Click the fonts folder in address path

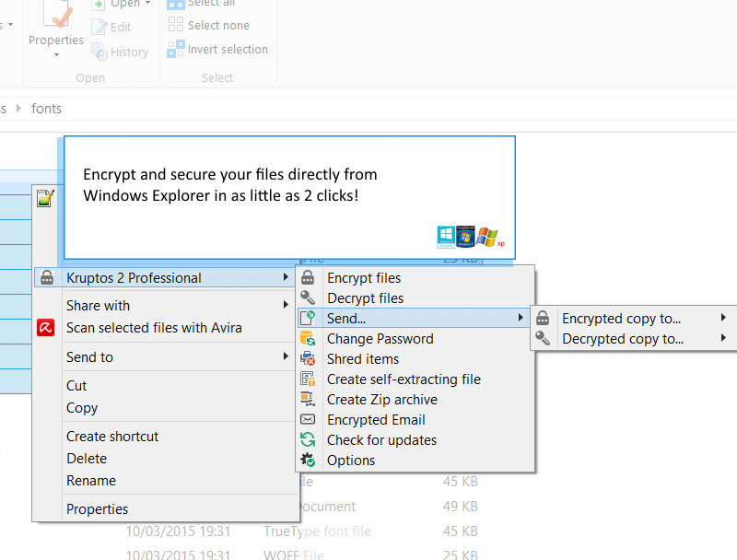click(47, 109)
